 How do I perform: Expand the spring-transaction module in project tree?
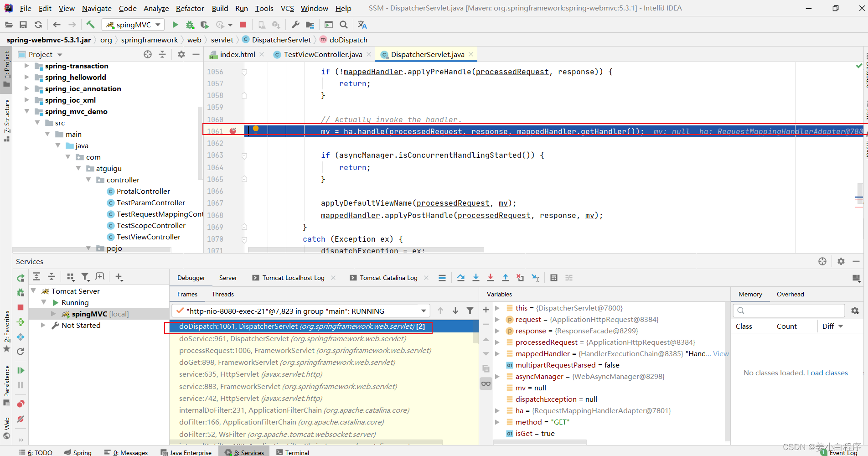pos(26,66)
